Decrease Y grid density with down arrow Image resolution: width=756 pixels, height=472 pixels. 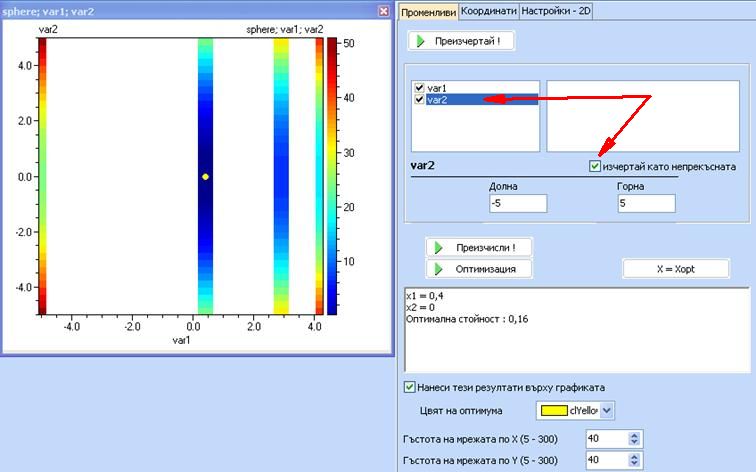tap(633, 463)
